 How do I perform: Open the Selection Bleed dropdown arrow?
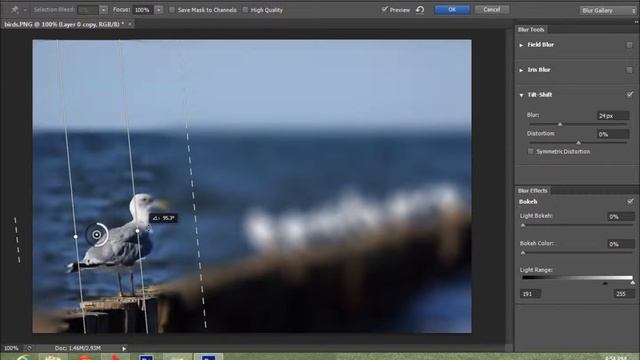coord(104,10)
